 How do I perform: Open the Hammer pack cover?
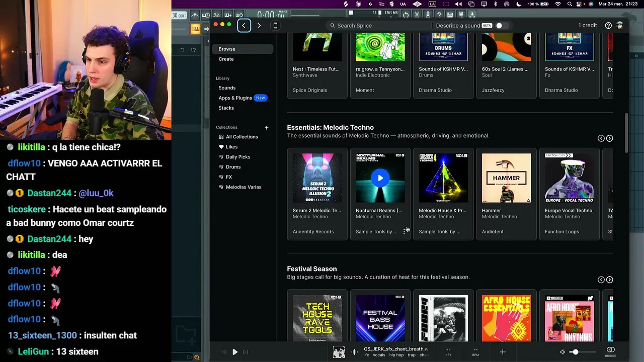pos(506,178)
